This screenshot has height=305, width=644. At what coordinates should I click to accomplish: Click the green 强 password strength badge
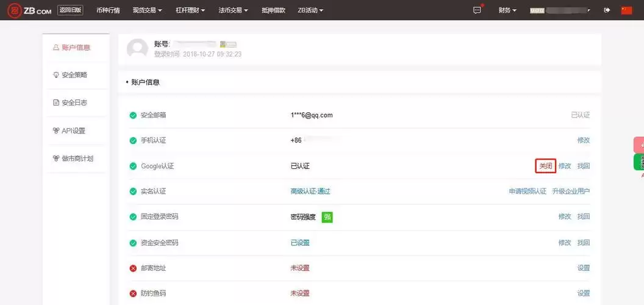[x=327, y=217]
